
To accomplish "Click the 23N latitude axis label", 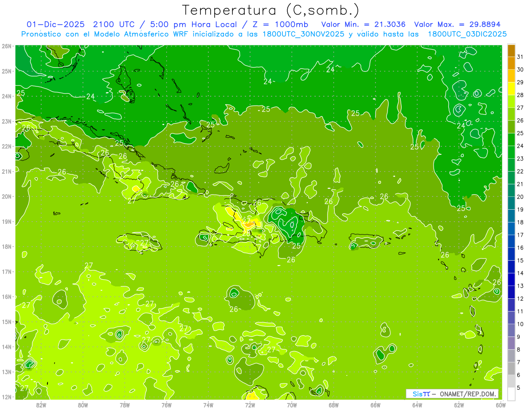I will coord(7,121).
